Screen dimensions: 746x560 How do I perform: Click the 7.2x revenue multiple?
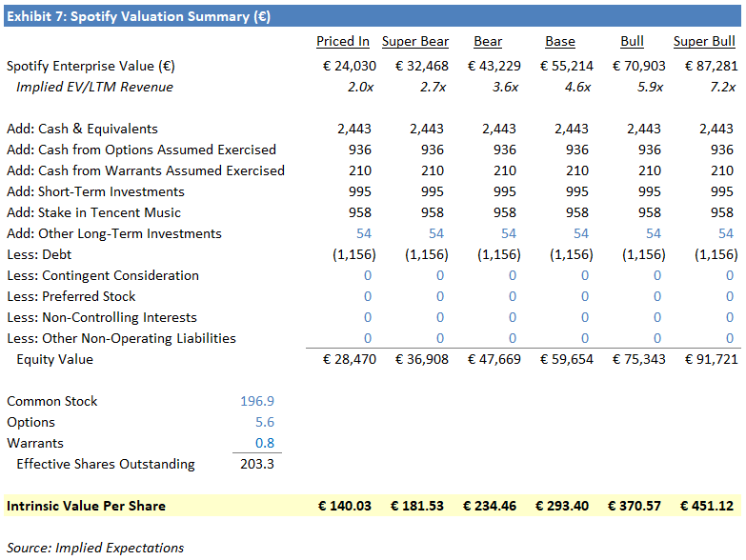723,87
